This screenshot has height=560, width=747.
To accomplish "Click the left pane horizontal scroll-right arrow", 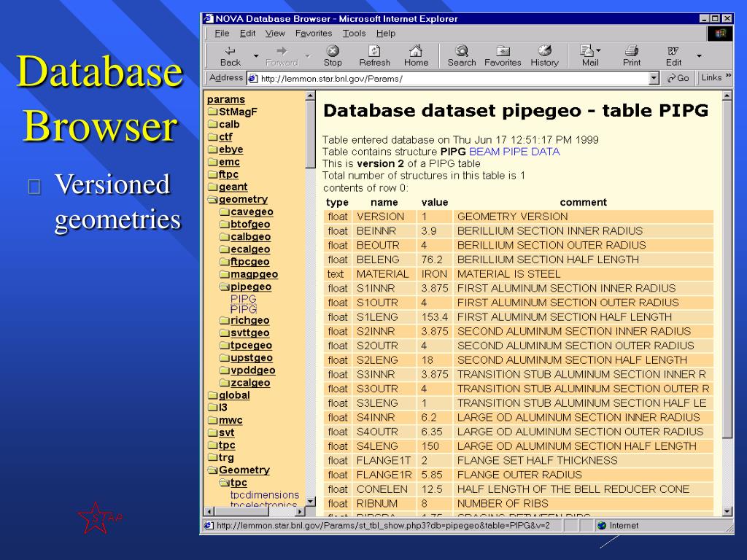I will (299, 511).
